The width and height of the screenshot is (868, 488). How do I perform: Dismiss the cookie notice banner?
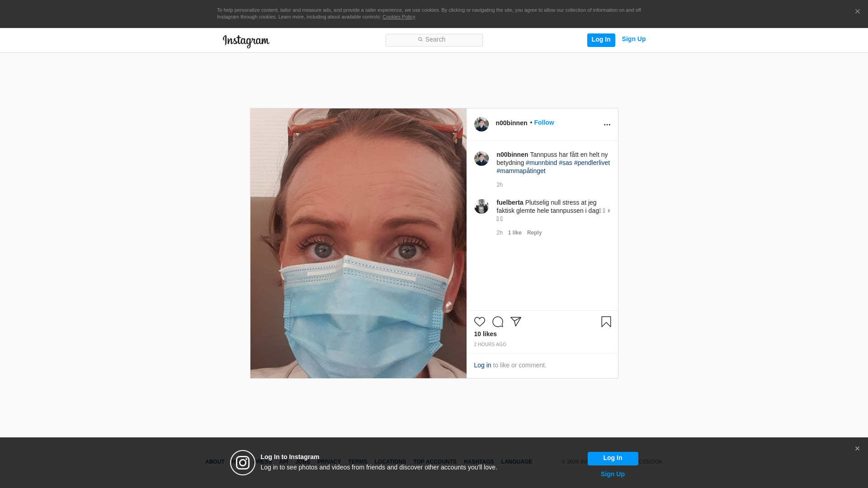pos(857,12)
